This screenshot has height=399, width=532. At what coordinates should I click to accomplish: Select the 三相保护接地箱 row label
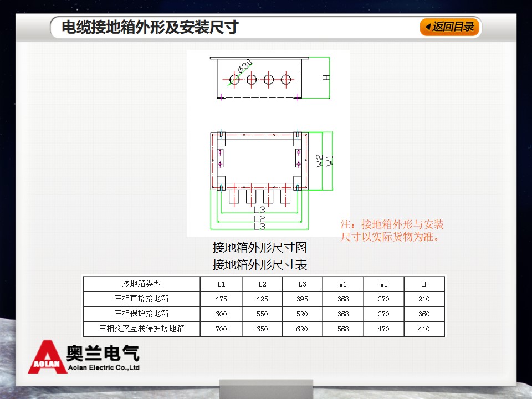coord(141,314)
